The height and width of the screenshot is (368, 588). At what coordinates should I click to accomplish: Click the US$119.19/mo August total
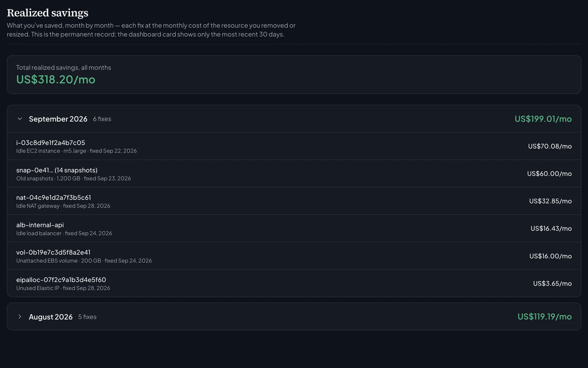pos(545,316)
